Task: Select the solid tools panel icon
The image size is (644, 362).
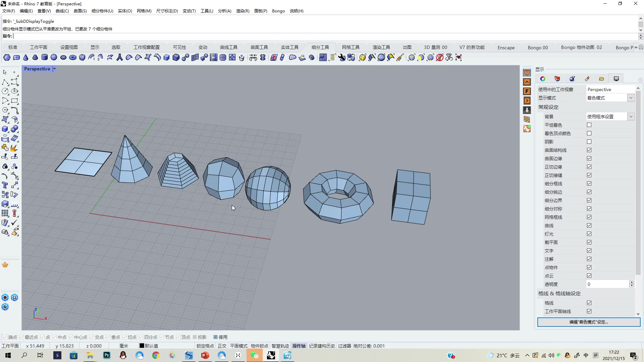Action: tap(290, 47)
